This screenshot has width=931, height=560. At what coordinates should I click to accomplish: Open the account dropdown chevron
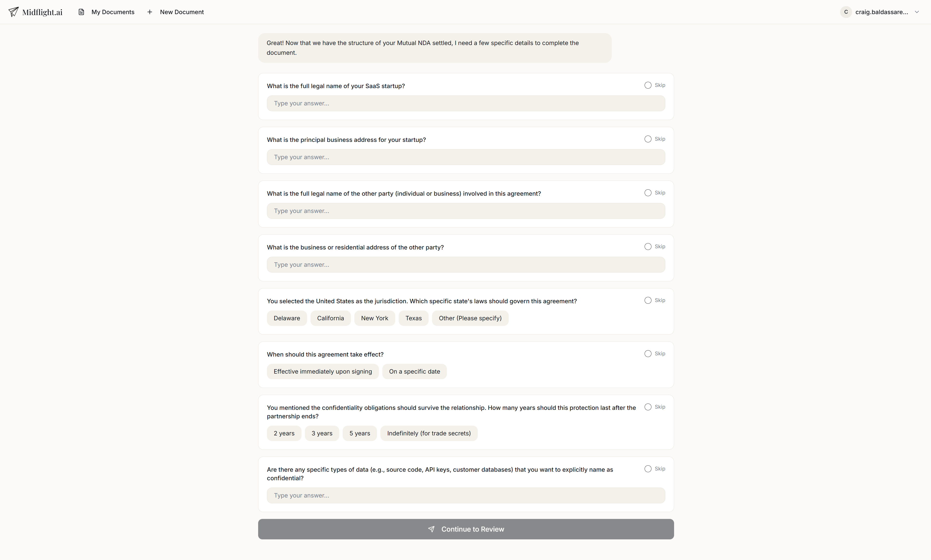click(x=917, y=12)
